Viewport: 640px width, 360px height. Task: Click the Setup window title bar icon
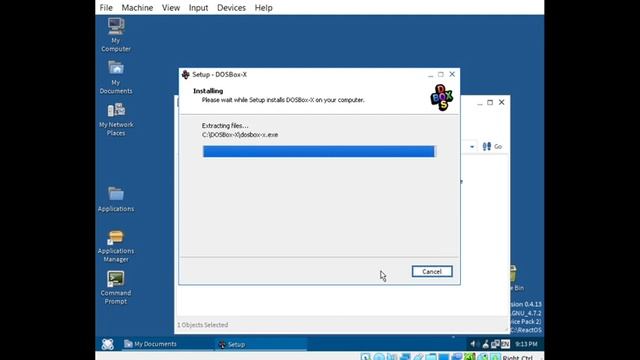(186, 74)
